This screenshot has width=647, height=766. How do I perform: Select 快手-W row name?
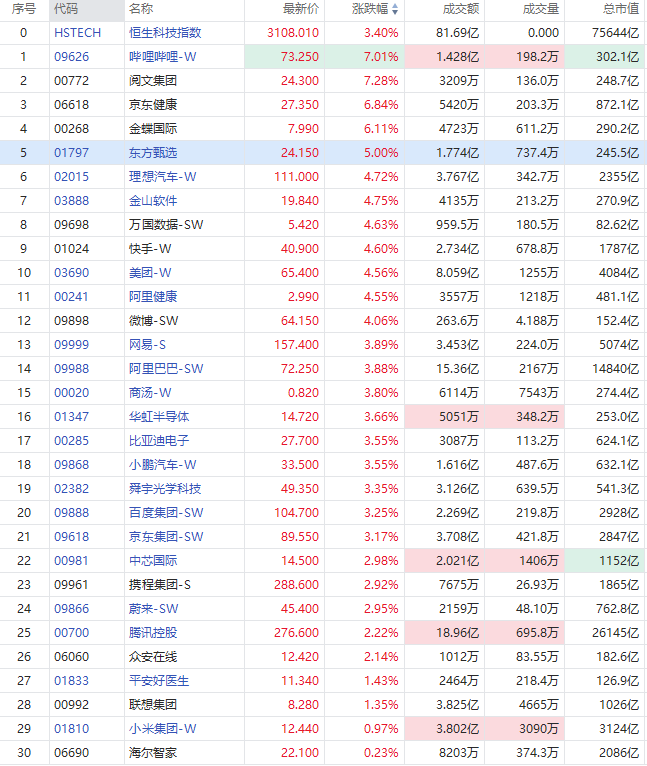point(150,249)
